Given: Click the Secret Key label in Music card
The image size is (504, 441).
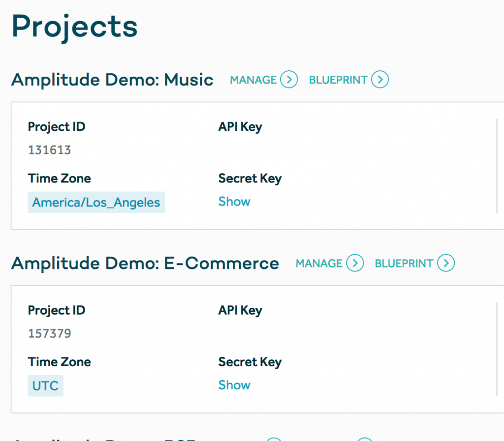Looking at the screenshot, I should (x=250, y=178).
